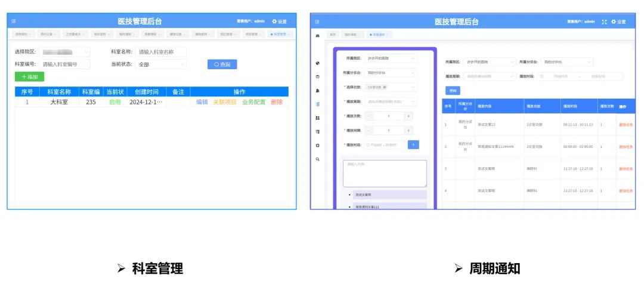Screen dimensions: 644x290
Task: Open the car-shaped icon in the sidebar
Action: [317, 77]
